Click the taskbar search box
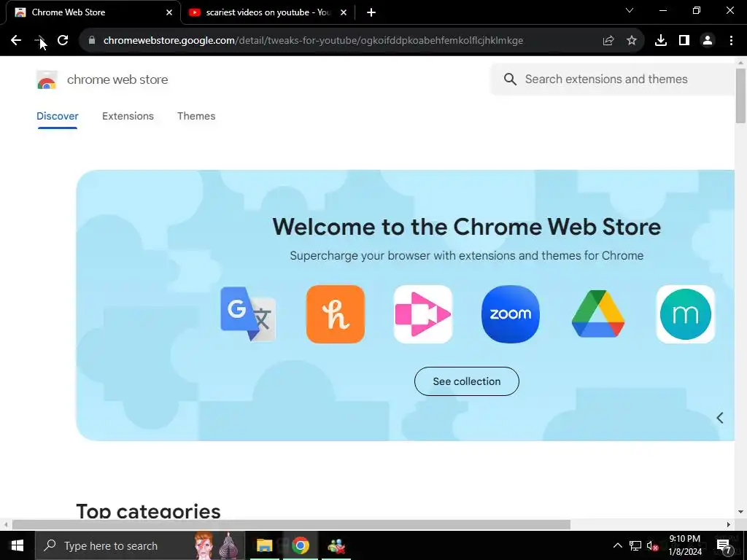Viewport: 747px width, 560px height. [139, 545]
